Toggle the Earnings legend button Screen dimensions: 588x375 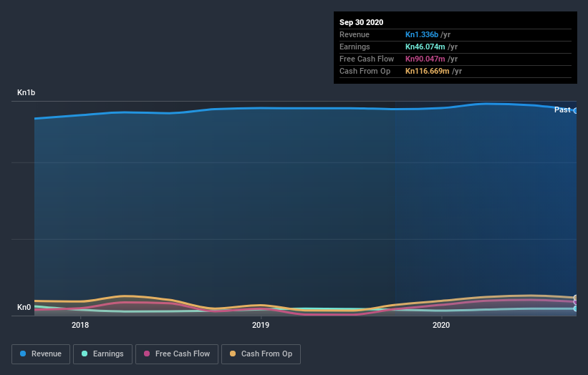coord(102,354)
